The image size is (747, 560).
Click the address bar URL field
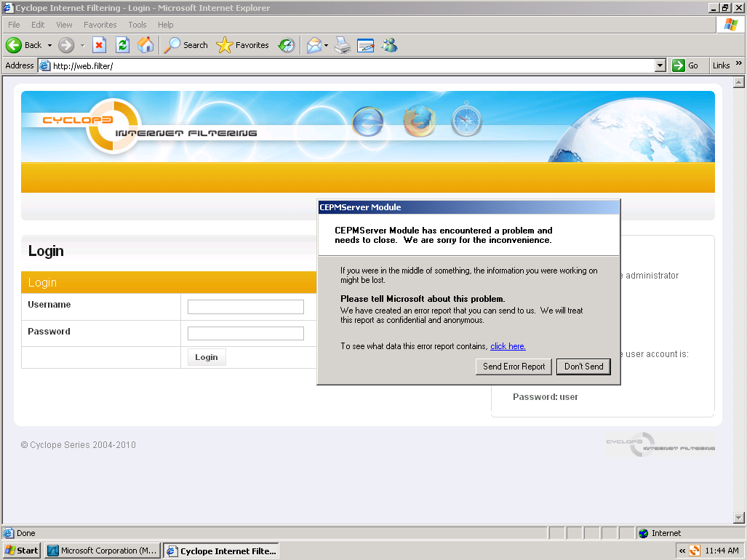(x=351, y=65)
